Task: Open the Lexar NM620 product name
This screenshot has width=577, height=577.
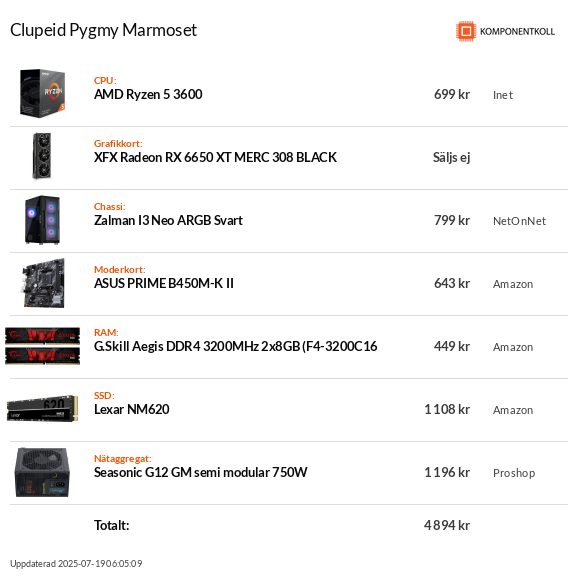Action: pyautogui.click(x=132, y=409)
